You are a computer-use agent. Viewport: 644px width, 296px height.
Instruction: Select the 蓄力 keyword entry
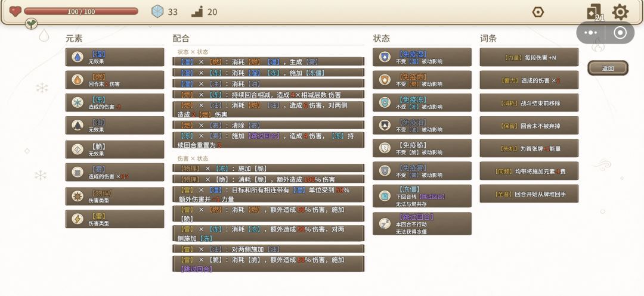pos(529,80)
